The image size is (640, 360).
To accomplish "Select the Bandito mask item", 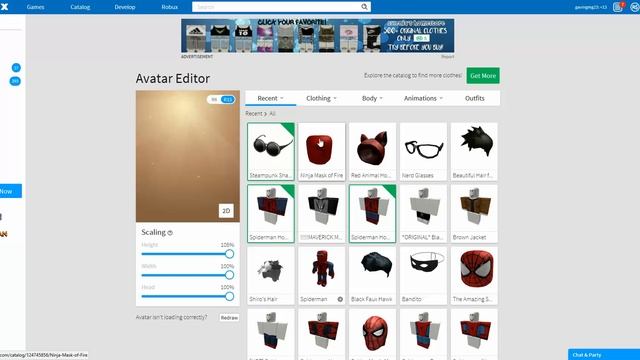I will click(423, 276).
